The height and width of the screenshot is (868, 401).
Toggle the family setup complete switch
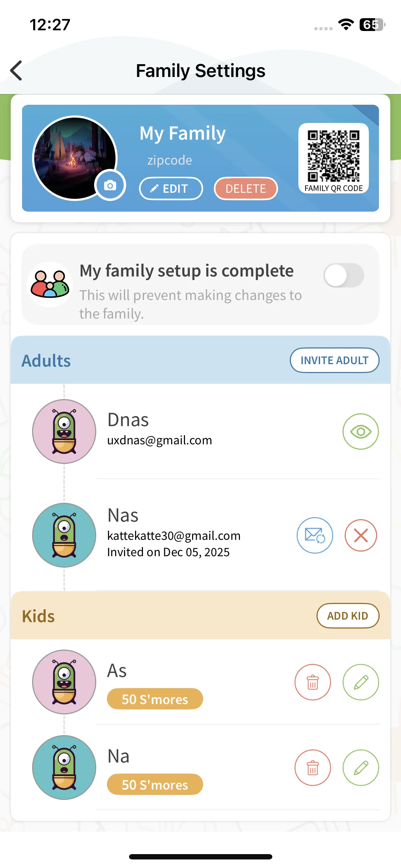(x=344, y=275)
